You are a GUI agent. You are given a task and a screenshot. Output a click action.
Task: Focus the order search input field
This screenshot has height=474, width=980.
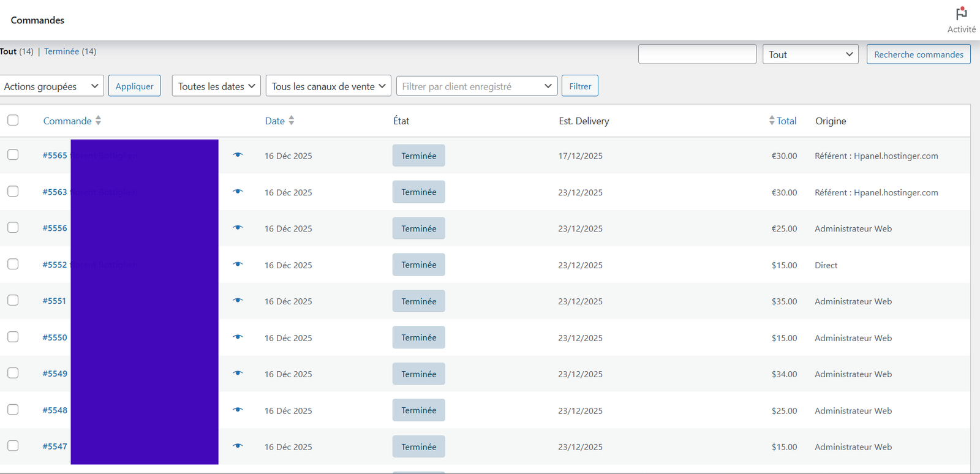[x=697, y=54]
